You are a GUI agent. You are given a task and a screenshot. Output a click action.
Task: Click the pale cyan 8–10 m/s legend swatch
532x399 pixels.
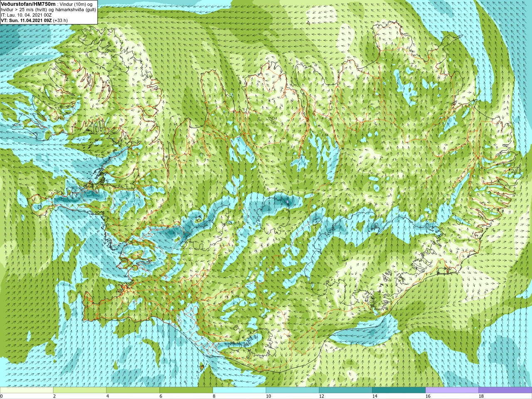tap(239, 390)
